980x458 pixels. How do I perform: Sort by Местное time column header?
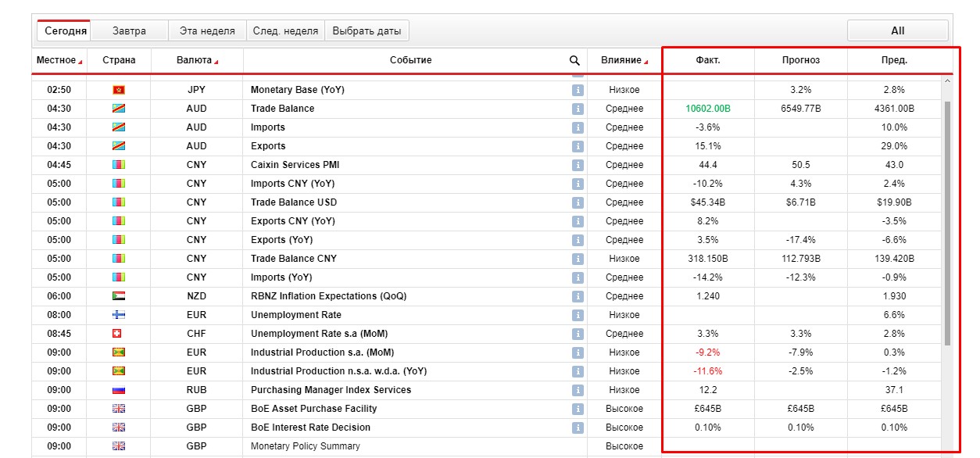click(59, 60)
